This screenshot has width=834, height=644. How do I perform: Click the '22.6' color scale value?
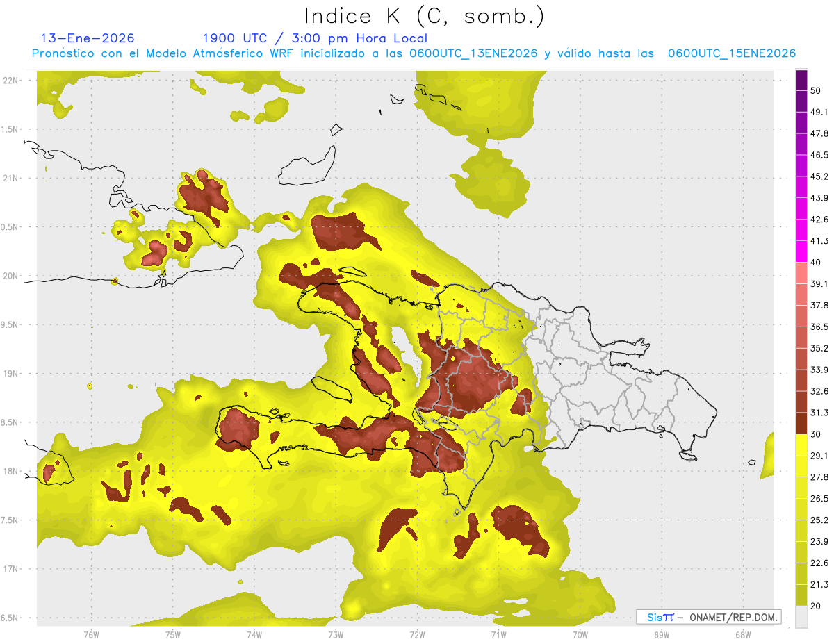point(819,563)
